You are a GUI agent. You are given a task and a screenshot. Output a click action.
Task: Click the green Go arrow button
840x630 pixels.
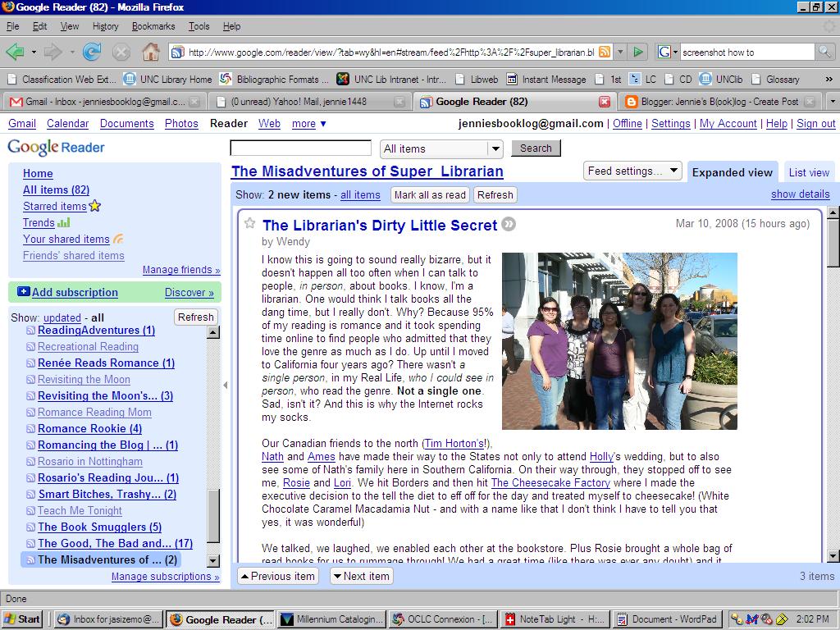(x=638, y=52)
